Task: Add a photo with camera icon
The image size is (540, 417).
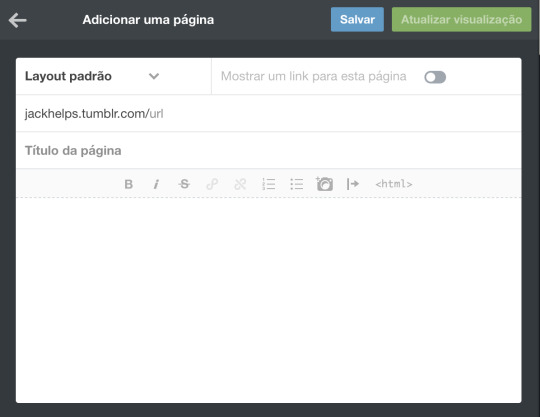Action: (x=324, y=184)
